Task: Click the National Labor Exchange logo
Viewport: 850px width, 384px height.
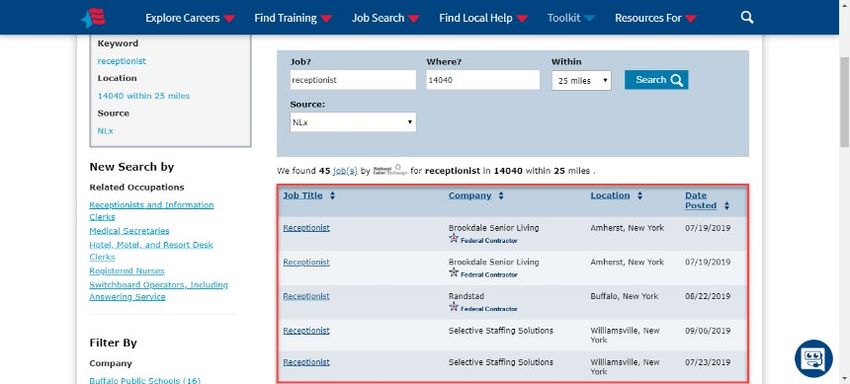Action: (x=390, y=170)
